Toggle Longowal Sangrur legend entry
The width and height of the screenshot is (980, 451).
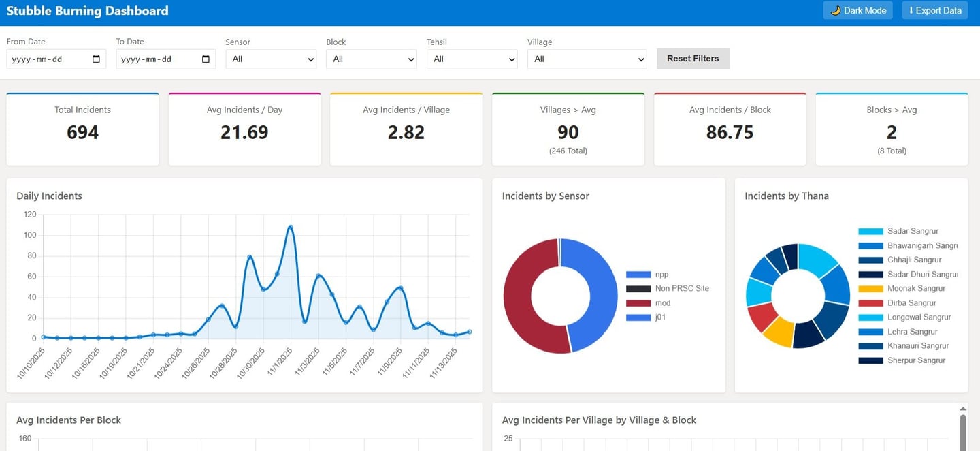pyautogui.click(x=904, y=317)
